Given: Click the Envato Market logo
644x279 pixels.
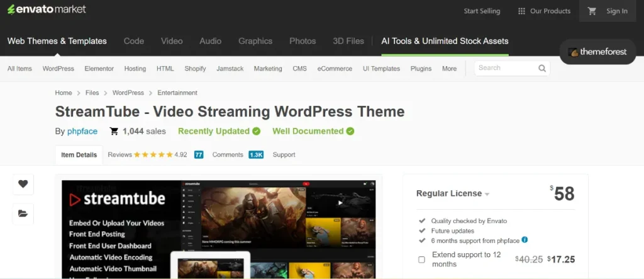Looking at the screenshot, I should pyautogui.click(x=47, y=9).
